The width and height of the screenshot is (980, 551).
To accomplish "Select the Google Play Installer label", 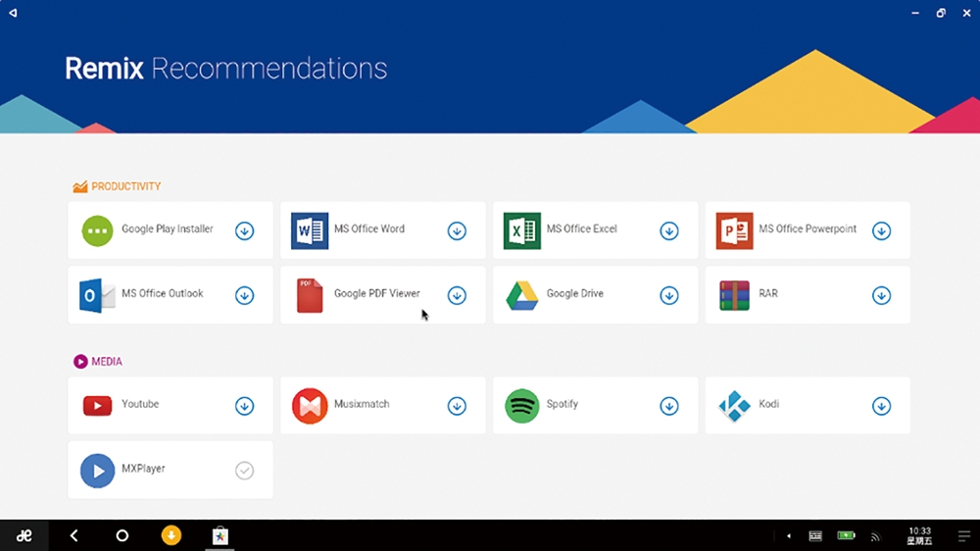I will click(x=168, y=228).
